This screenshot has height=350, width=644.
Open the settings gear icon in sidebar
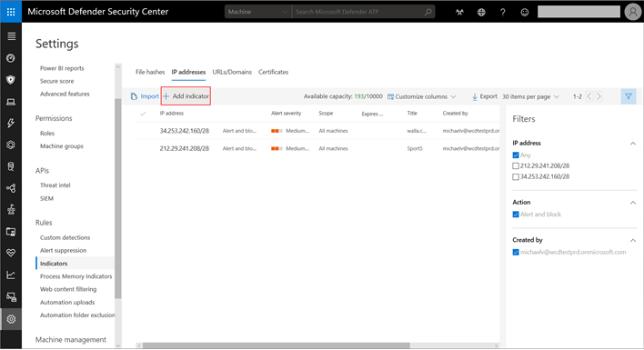11,319
